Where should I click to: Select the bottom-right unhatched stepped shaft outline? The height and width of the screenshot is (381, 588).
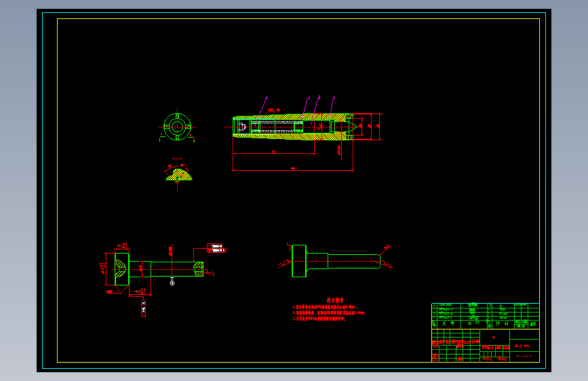(336, 261)
